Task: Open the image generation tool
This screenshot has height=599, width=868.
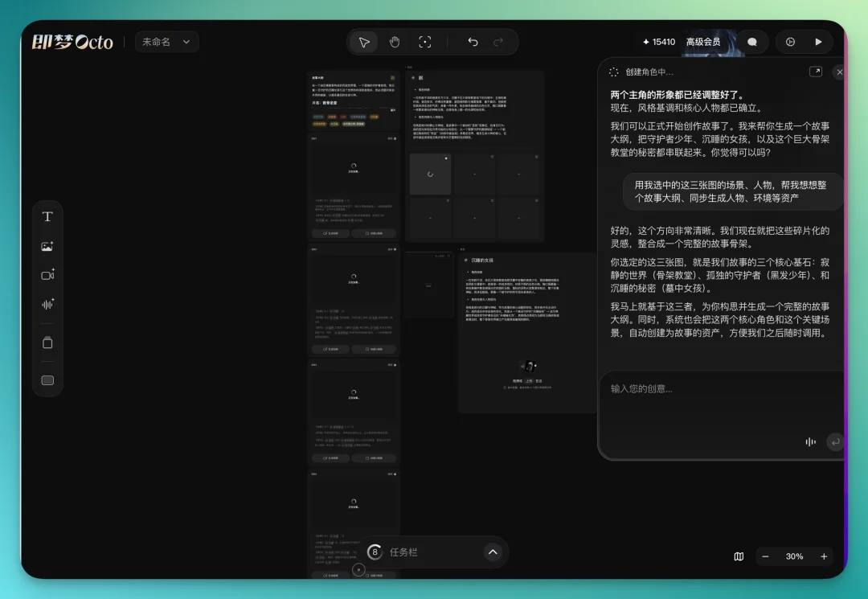Action: coord(47,245)
